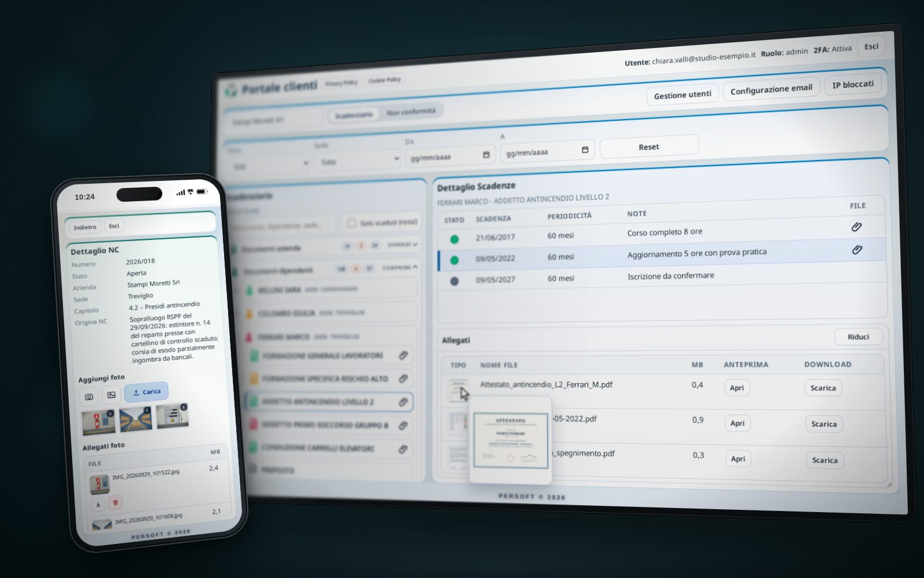The image size is (924, 578).
Task: Open the IP bloccati page
Action: (x=853, y=84)
